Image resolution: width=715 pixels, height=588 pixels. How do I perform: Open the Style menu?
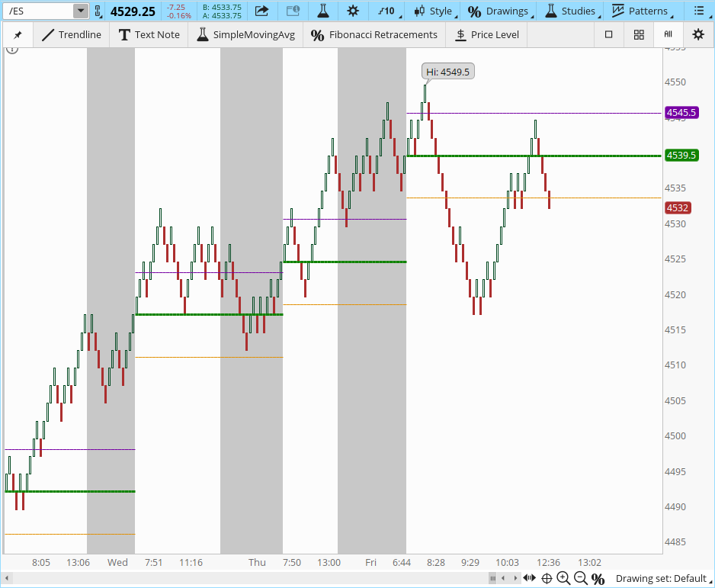pyautogui.click(x=435, y=11)
